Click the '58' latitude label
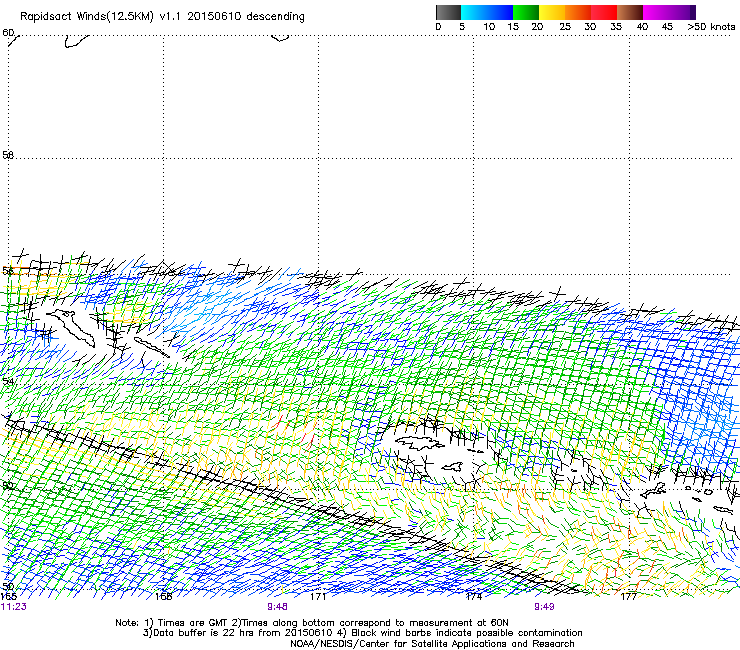This screenshot has height=650, width=740. click(8, 155)
